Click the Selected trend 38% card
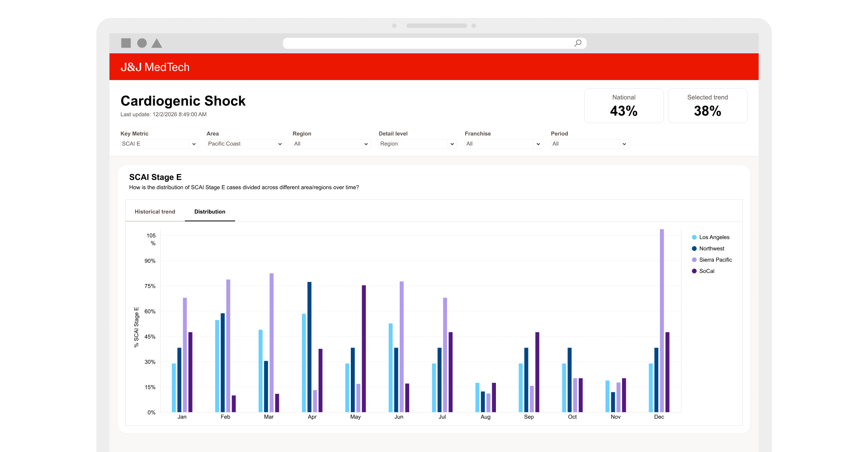This screenshot has width=868, height=452. point(707,105)
